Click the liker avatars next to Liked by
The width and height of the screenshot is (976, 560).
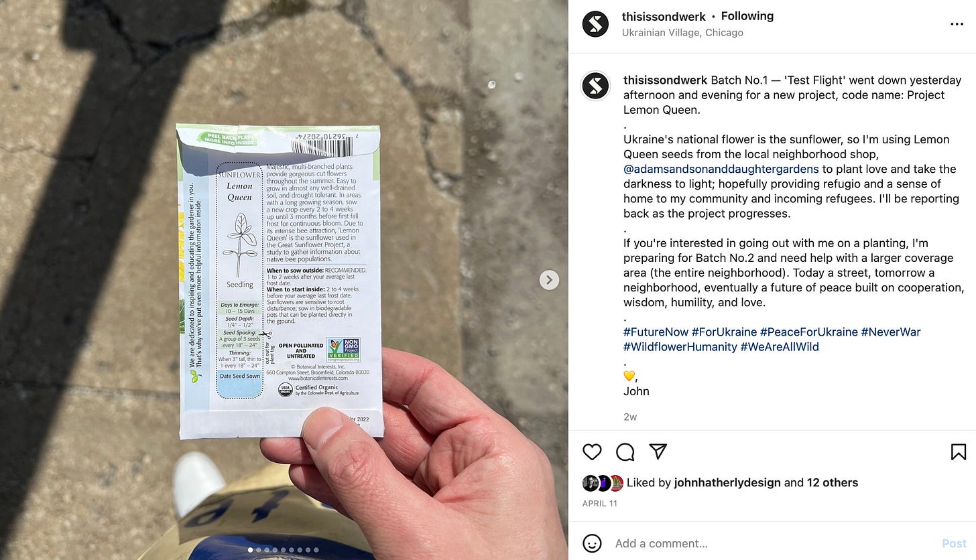point(603,482)
